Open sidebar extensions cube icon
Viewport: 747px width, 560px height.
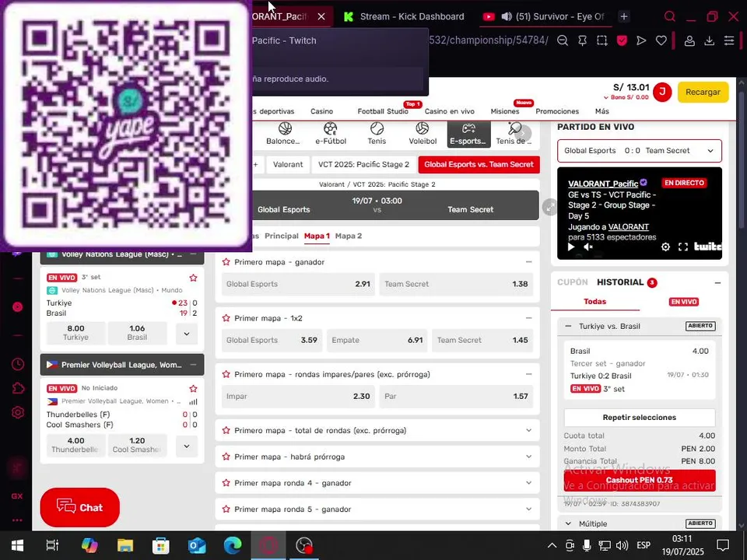18,389
